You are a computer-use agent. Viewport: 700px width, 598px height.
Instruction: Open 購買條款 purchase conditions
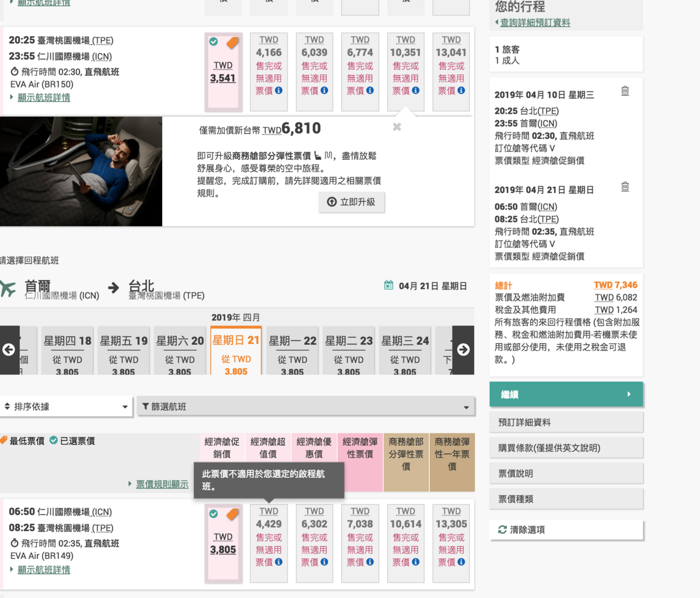tap(566, 448)
